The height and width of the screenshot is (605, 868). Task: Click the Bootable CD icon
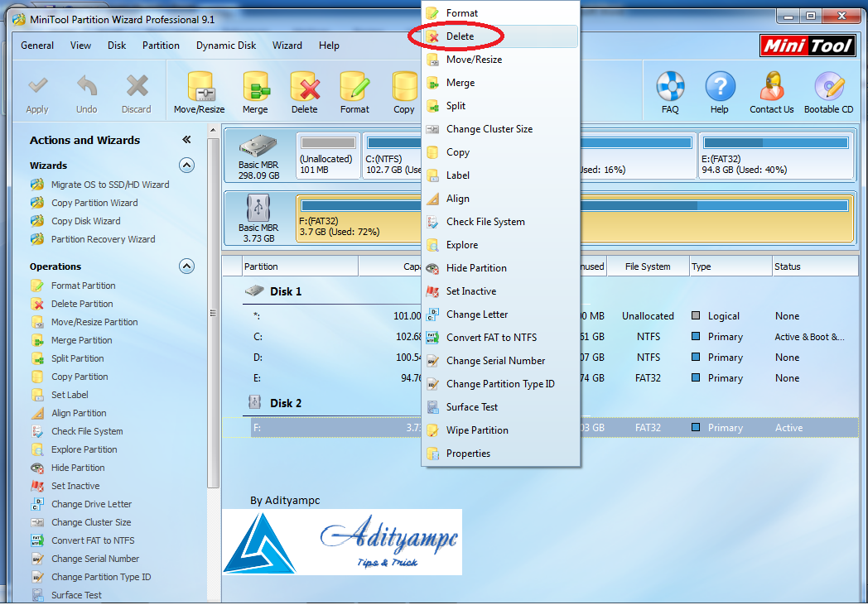click(x=829, y=86)
